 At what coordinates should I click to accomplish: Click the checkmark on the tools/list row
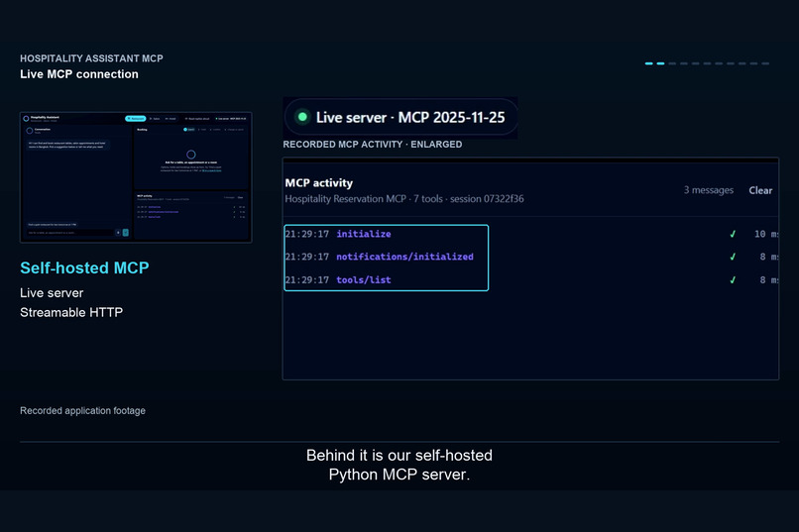pyautogui.click(x=733, y=279)
